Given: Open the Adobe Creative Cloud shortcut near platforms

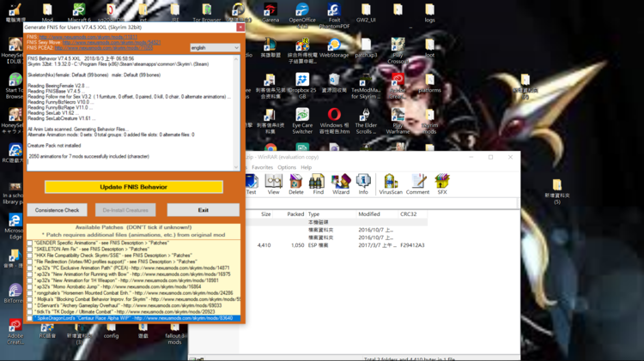Looking at the screenshot, I should (x=398, y=86).
